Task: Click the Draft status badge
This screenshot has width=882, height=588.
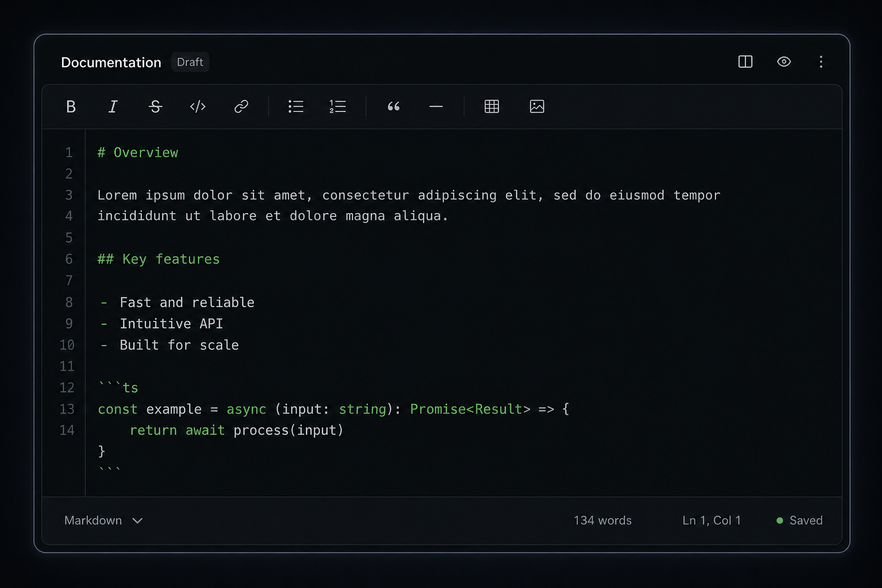Action: pos(190,62)
